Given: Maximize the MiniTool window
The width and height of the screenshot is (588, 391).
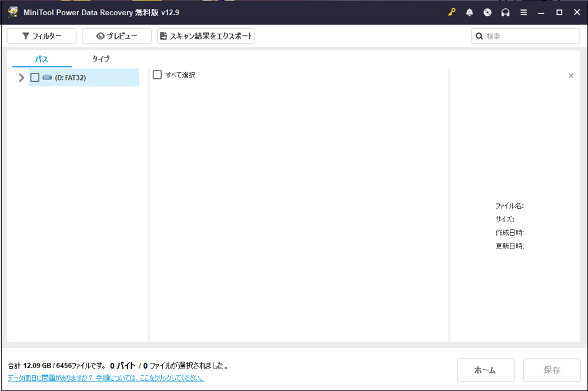Looking at the screenshot, I should point(559,12).
